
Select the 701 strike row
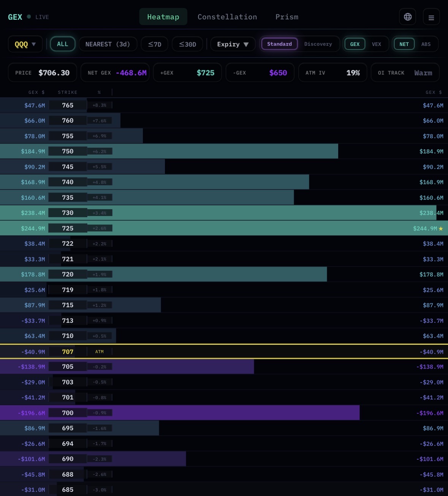coord(224,397)
